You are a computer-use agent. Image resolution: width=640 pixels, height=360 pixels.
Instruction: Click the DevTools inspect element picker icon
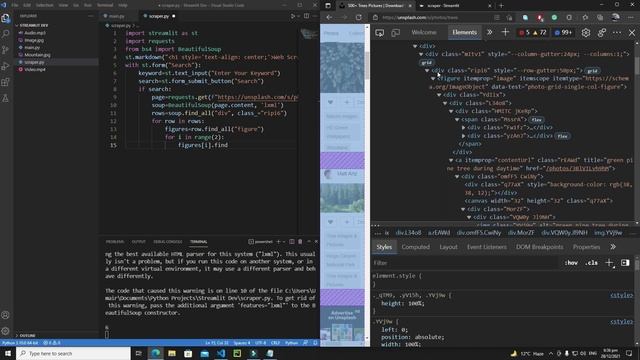click(x=380, y=33)
